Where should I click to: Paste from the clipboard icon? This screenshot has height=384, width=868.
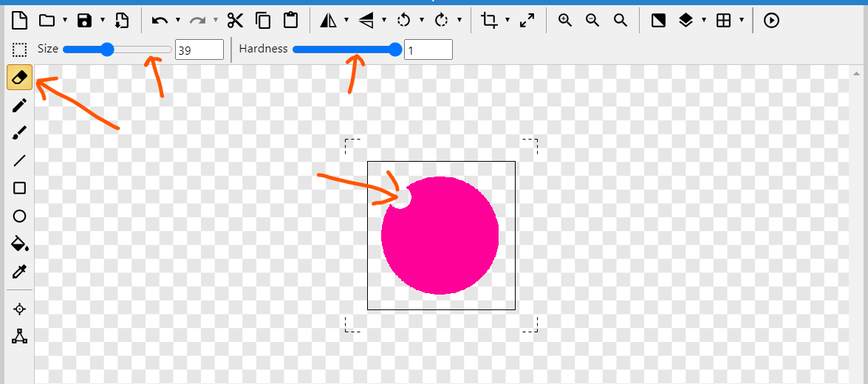290,21
